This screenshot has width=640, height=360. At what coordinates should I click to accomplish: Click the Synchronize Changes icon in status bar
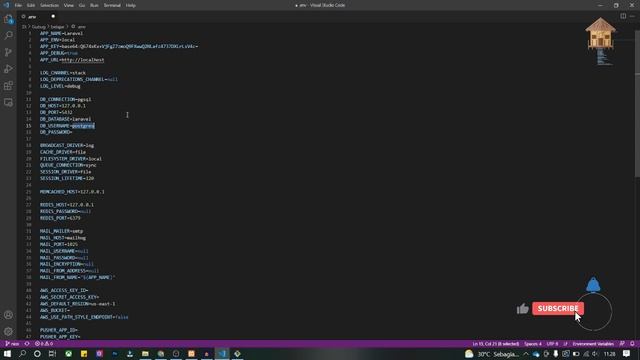(27, 344)
